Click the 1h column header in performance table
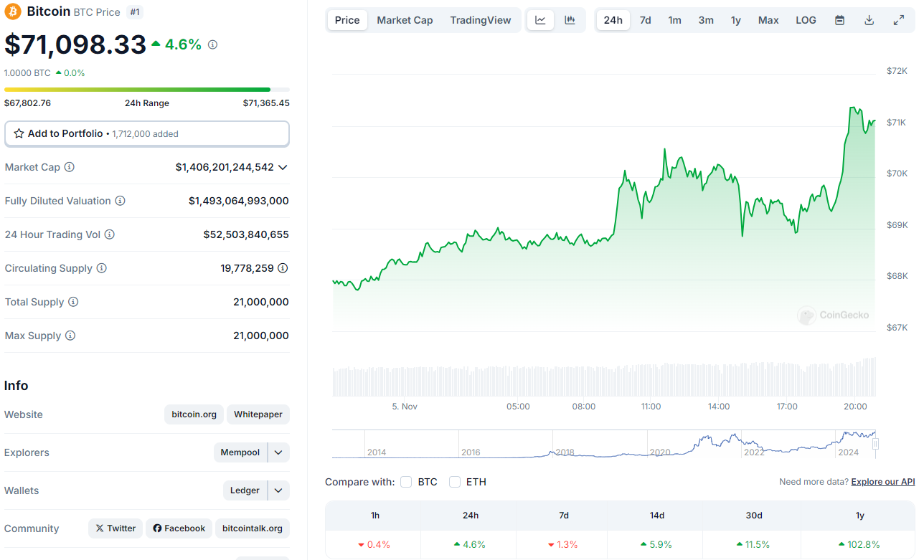Screen dimensions: 924x560 pyautogui.click(x=375, y=515)
